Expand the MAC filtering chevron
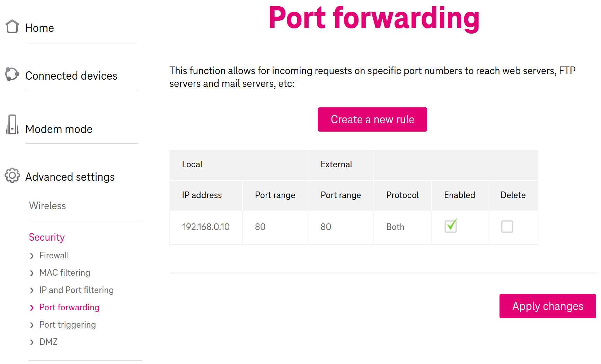Viewport: 601px width, 364px height. click(x=32, y=273)
